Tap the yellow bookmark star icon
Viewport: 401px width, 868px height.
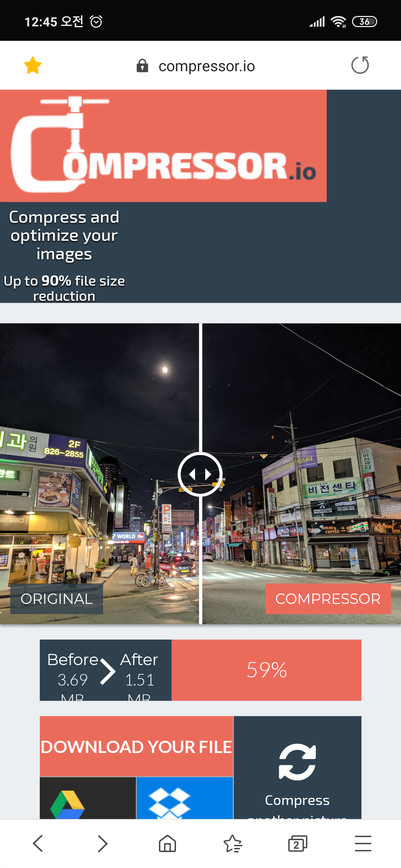[33, 65]
